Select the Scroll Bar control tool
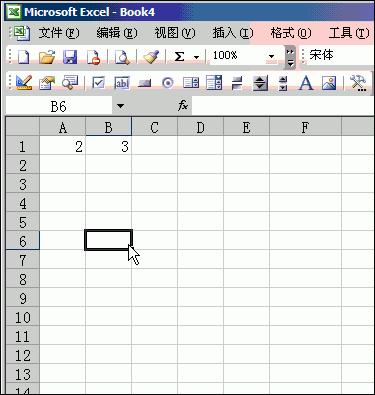 tap(283, 83)
